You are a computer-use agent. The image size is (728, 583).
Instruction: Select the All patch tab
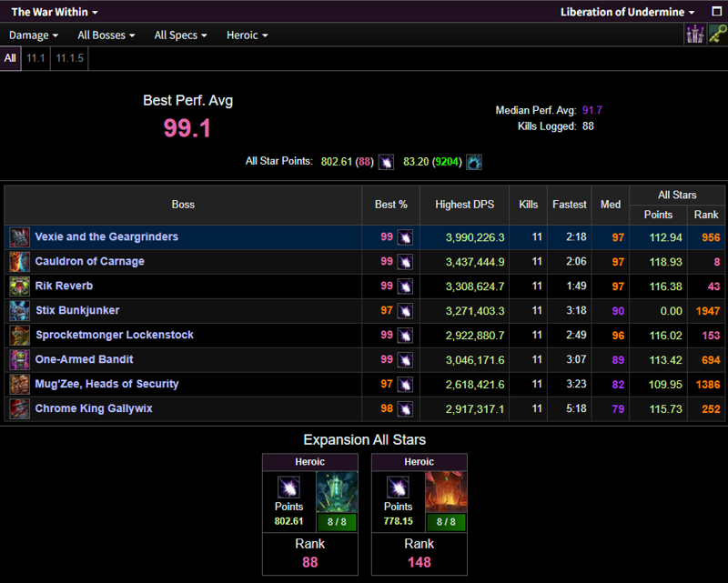[x=10, y=58]
